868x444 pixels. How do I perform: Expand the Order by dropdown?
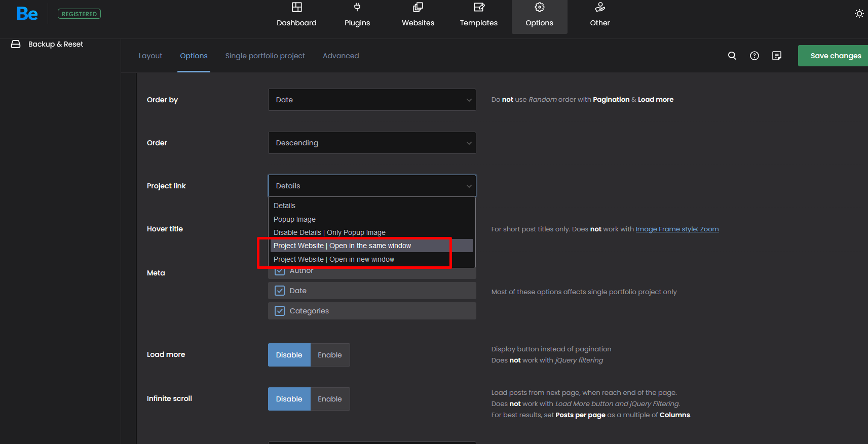[x=371, y=100]
